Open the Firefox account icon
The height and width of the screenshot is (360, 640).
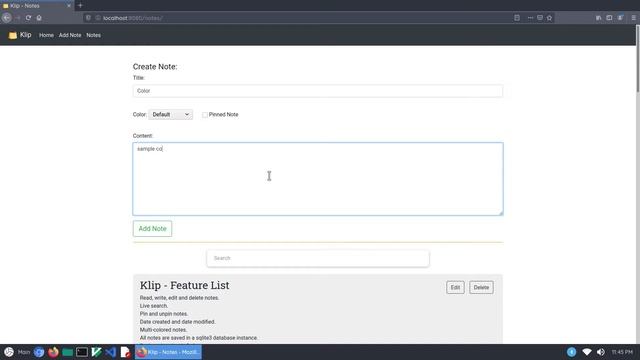[x=620, y=18]
